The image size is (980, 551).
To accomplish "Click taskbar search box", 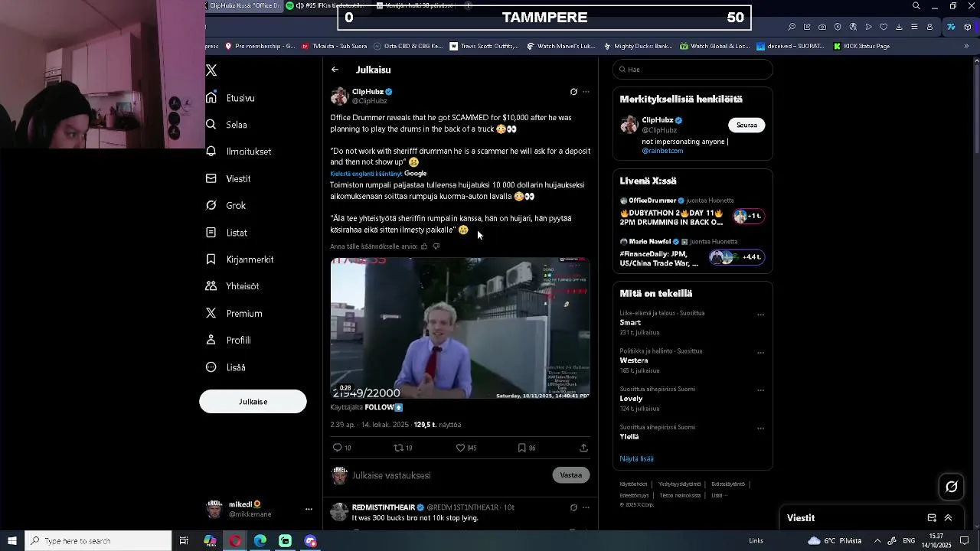I will pos(98,541).
